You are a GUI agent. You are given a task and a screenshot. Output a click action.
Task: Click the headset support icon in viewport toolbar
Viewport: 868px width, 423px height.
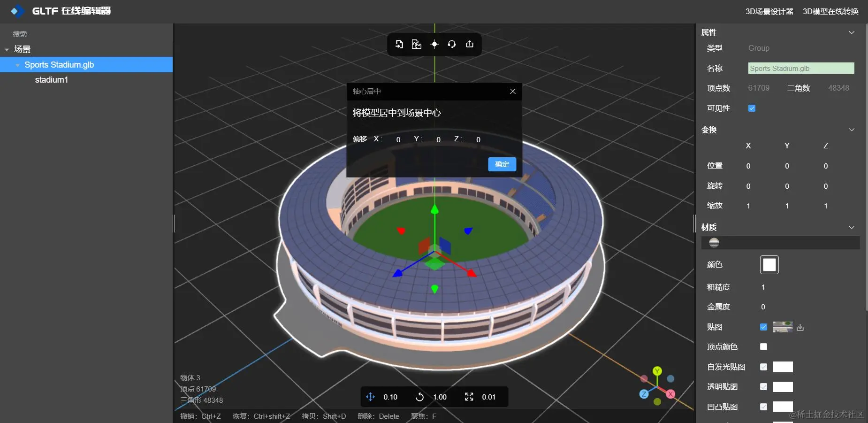point(452,44)
